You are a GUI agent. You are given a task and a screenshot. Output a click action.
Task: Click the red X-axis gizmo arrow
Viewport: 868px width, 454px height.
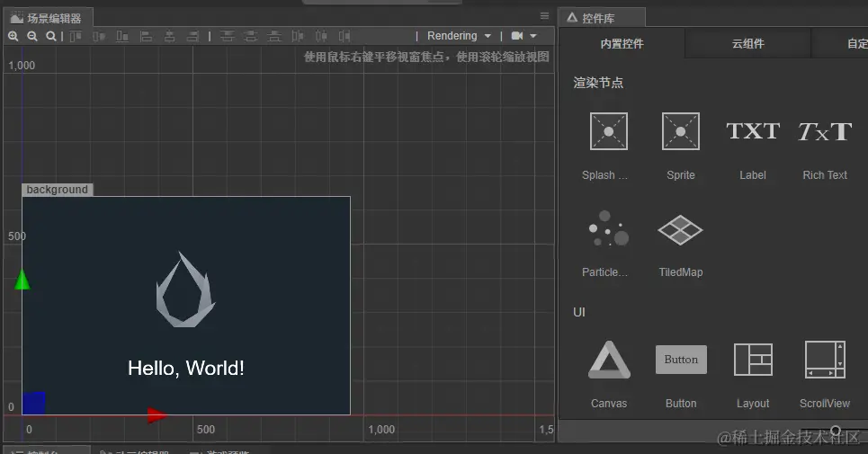157,414
